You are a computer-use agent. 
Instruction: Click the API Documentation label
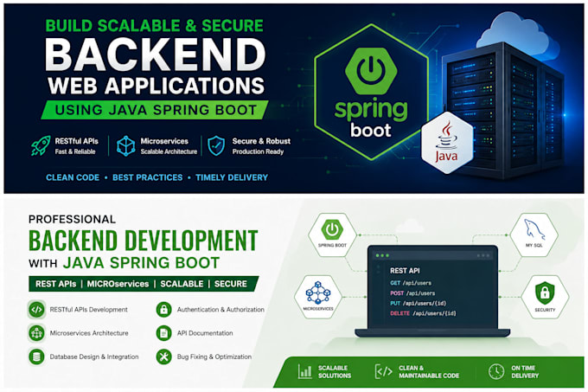coord(205,333)
